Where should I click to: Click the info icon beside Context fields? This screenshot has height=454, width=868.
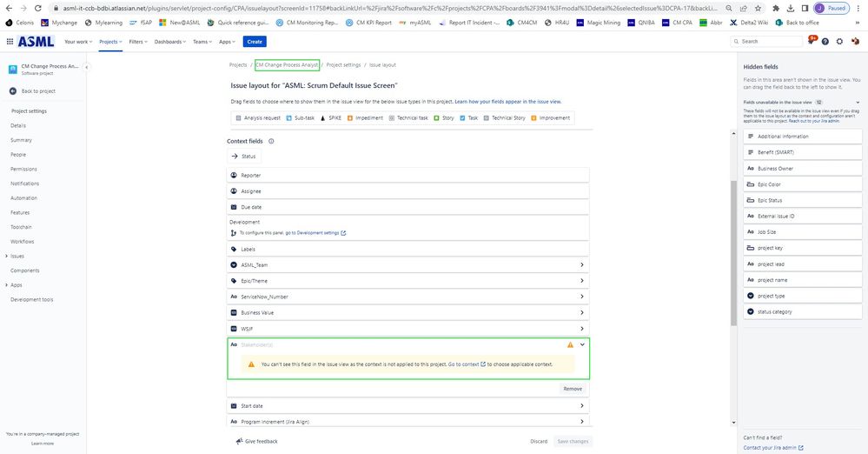[x=271, y=142]
